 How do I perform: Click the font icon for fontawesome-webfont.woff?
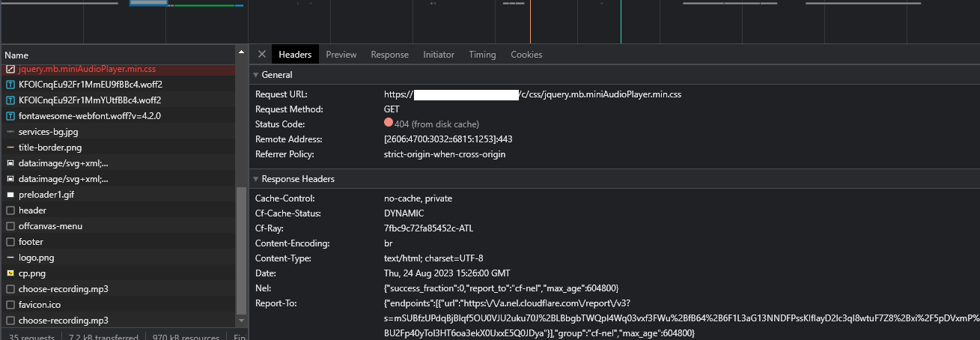point(10,116)
